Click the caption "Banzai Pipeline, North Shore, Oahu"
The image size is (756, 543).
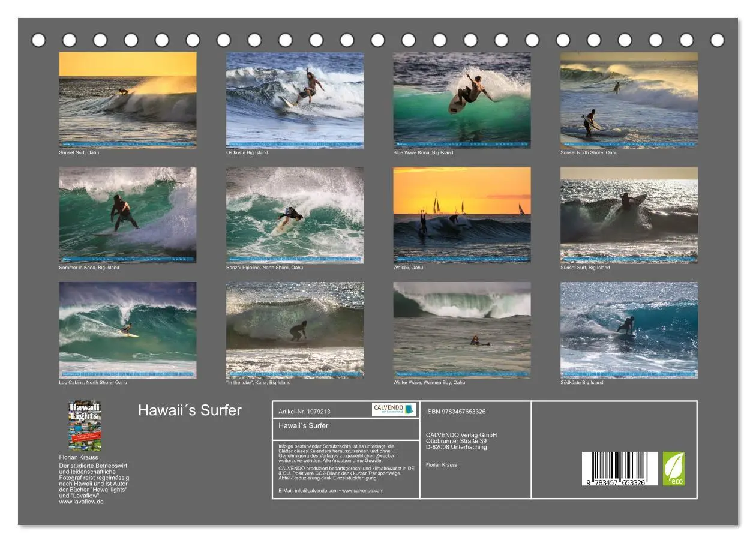265,268
